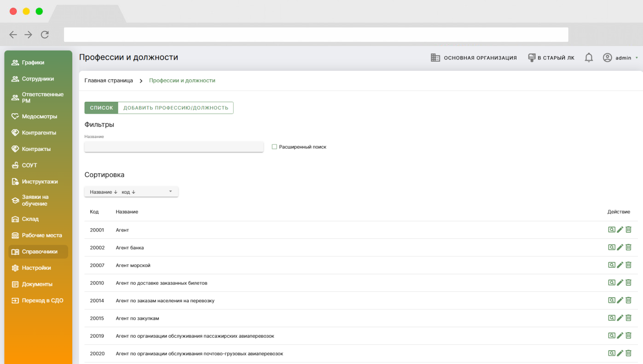Select Справочники in sidebar
643x364 pixels.
pyautogui.click(x=38, y=252)
